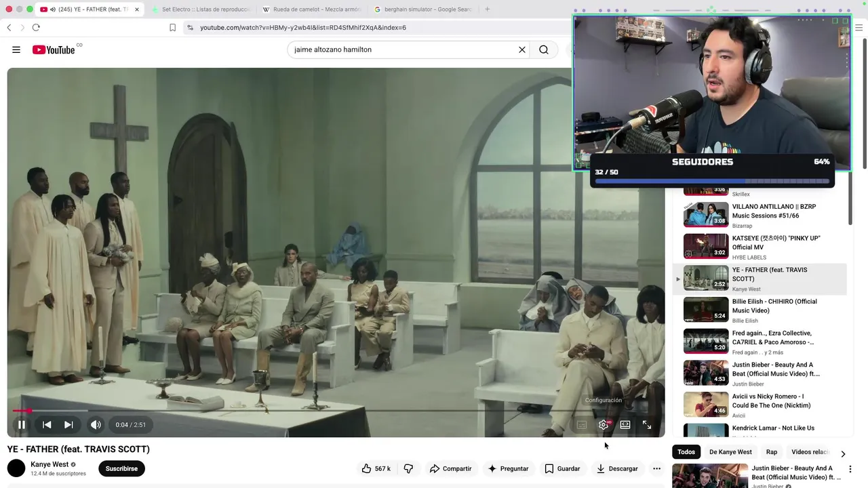Go forward in the browser
This screenshot has width=868, height=488.
point(22,28)
